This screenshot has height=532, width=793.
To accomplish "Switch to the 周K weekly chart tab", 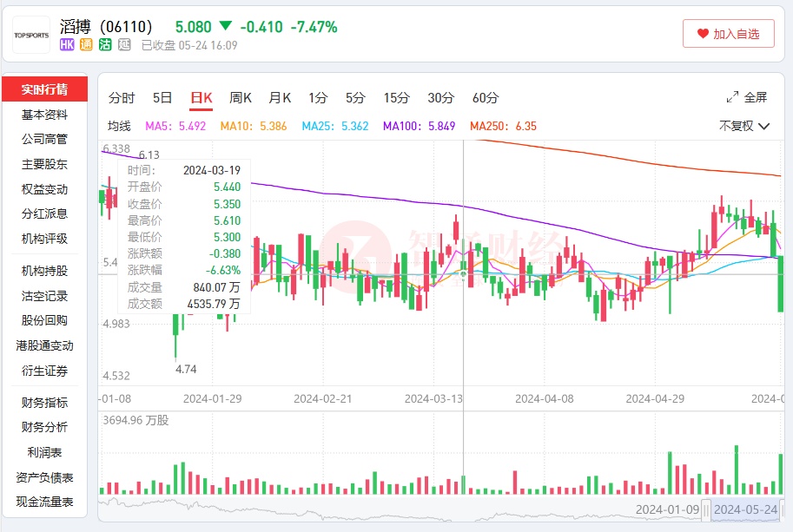I will [x=241, y=97].
